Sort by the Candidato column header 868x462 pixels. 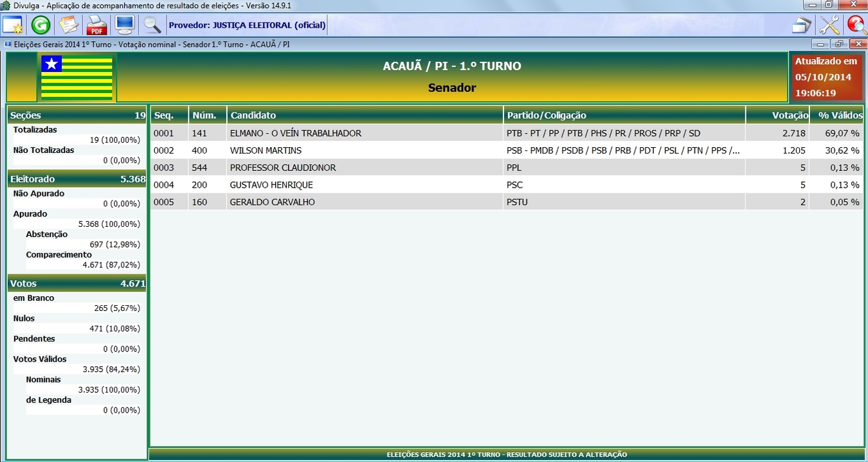(366, 115)
